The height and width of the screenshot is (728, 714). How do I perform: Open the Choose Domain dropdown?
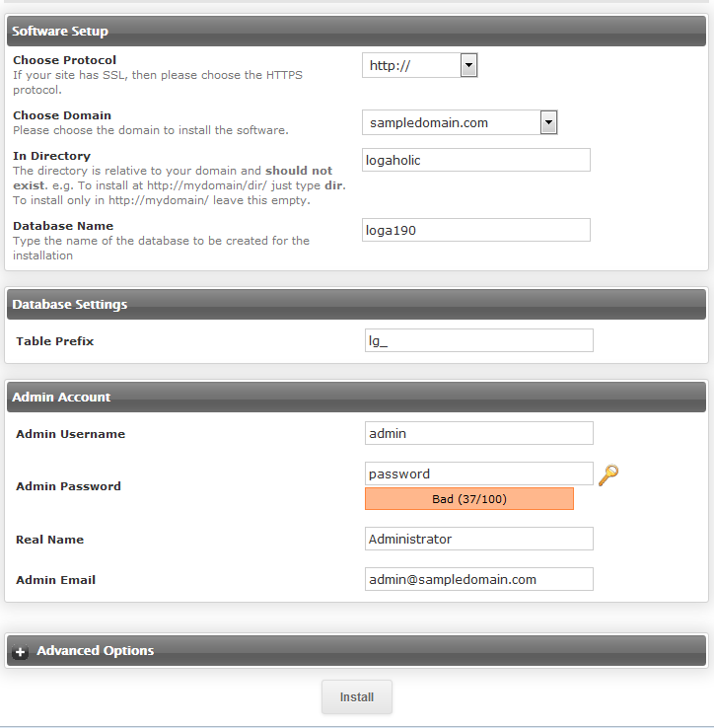coord(460,122)
